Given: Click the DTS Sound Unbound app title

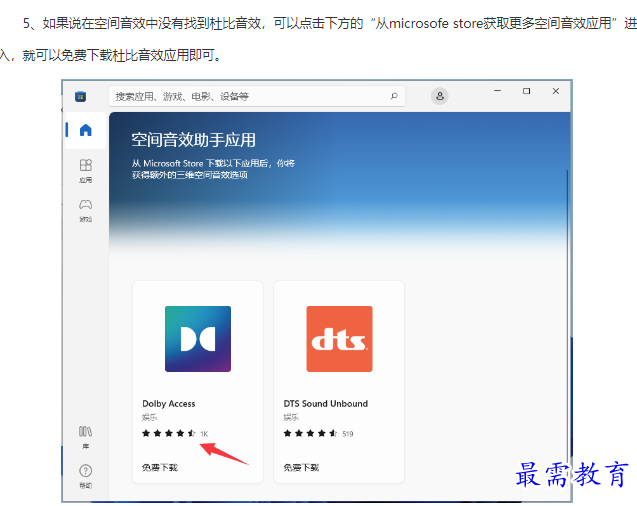Looking at the screenshot, I should tap(325, 404).
